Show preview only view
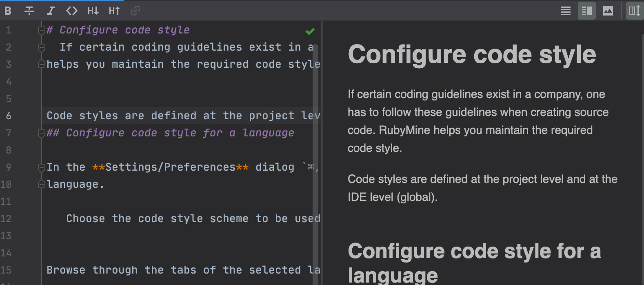The height and width of the screenshot is (285, 644). [608, 11]
